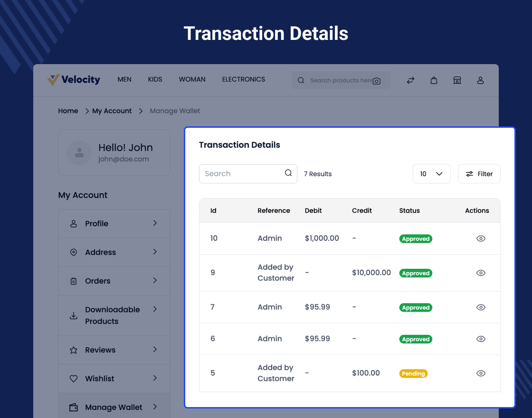Open the WOMAN menu

pyautogui.click(x=192, y=79)
